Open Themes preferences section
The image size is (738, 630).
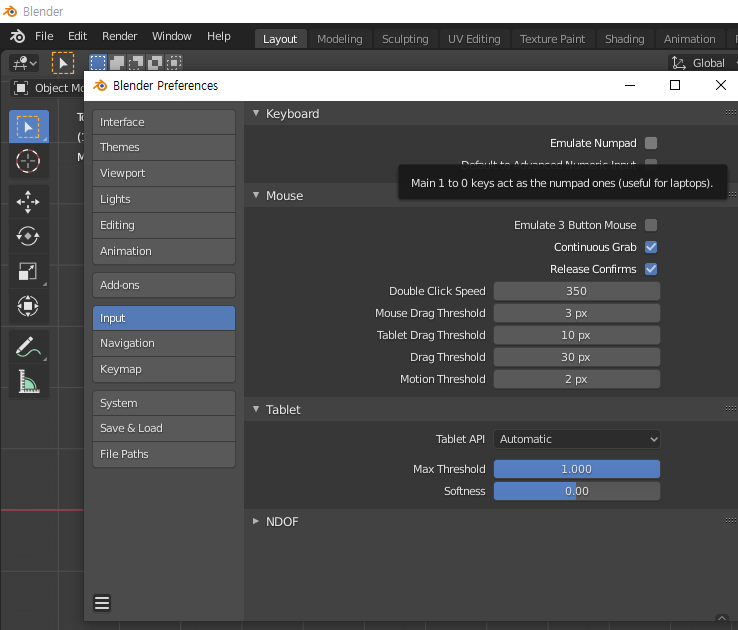[x=164, y=147]
